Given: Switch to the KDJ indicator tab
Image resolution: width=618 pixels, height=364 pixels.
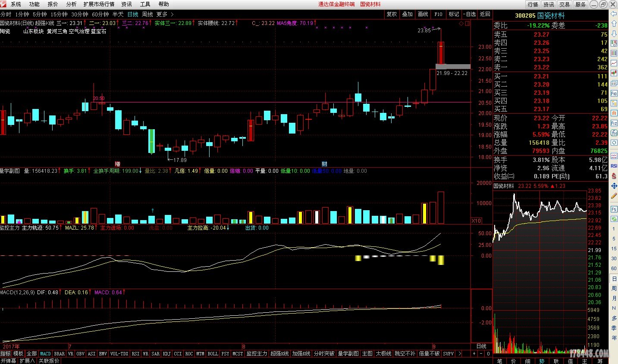Looking at the screenshot, I should 166,354.
